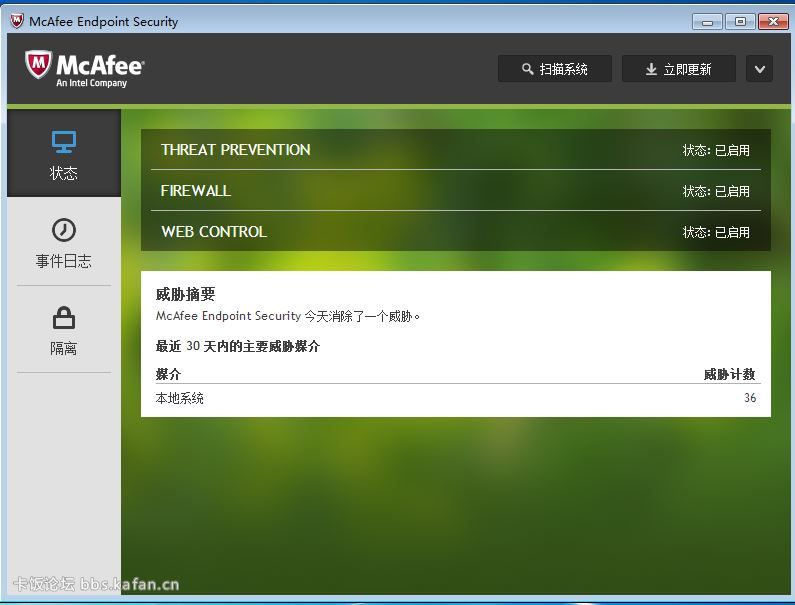Click the 威胁摘要 heading
This screenshot has height=605, width=795.
tap(186, 294)
